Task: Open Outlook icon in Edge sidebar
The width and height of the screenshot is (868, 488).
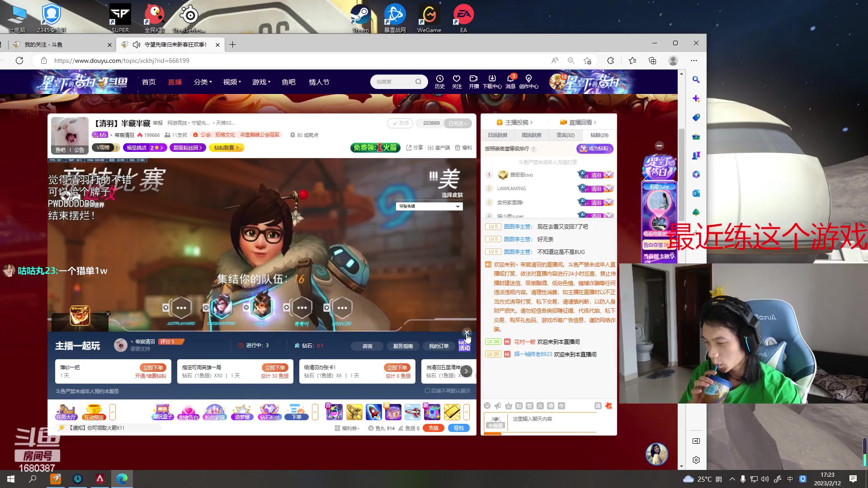Action: 696,193
